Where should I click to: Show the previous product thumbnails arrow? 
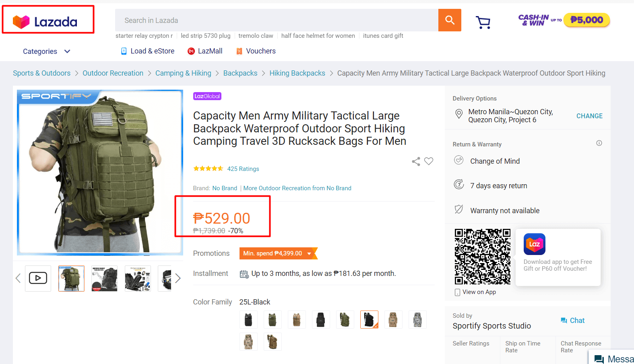pos(18,278)
